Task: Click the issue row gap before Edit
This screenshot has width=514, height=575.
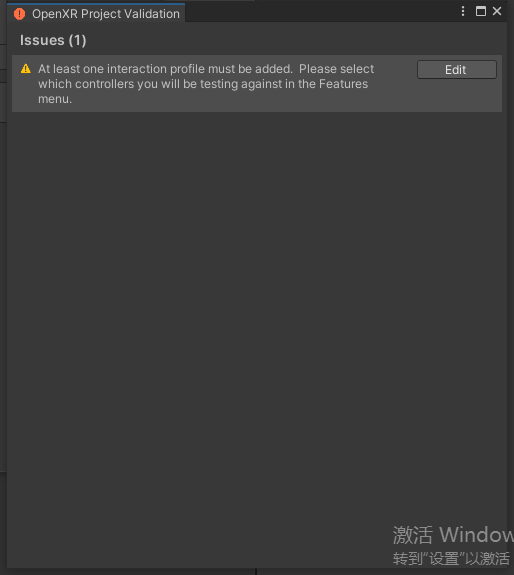Action: point(396,84)
